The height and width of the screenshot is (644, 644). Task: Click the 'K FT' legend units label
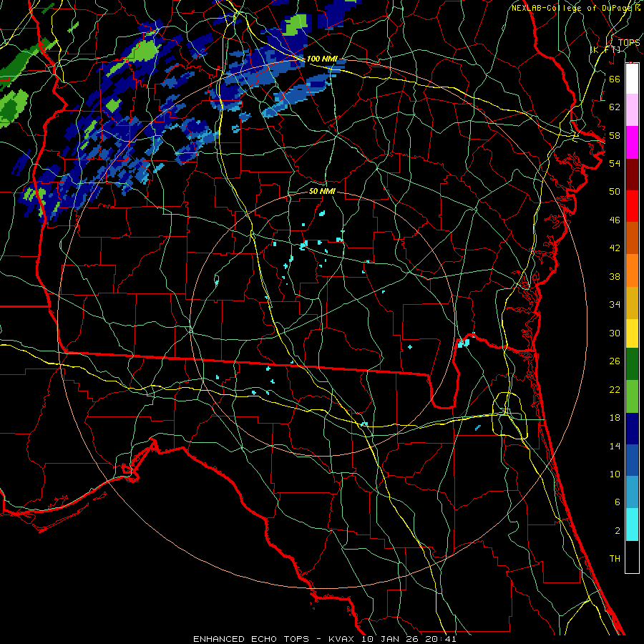pos(605,49)
